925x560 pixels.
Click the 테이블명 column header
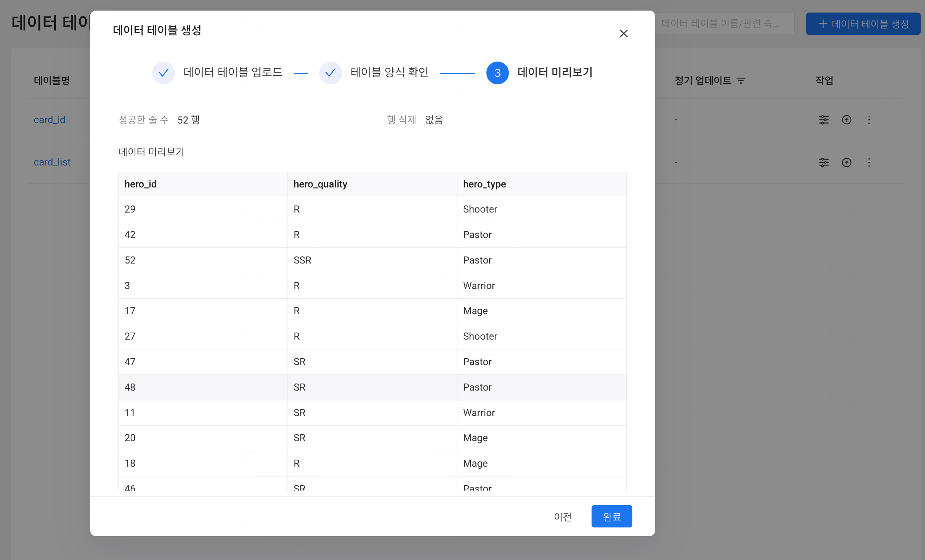(x=52, y=81)
